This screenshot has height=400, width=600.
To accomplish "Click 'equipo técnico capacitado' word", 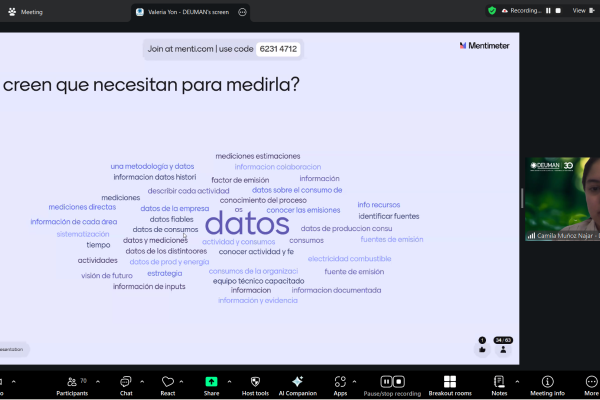I will coord(259,281).
